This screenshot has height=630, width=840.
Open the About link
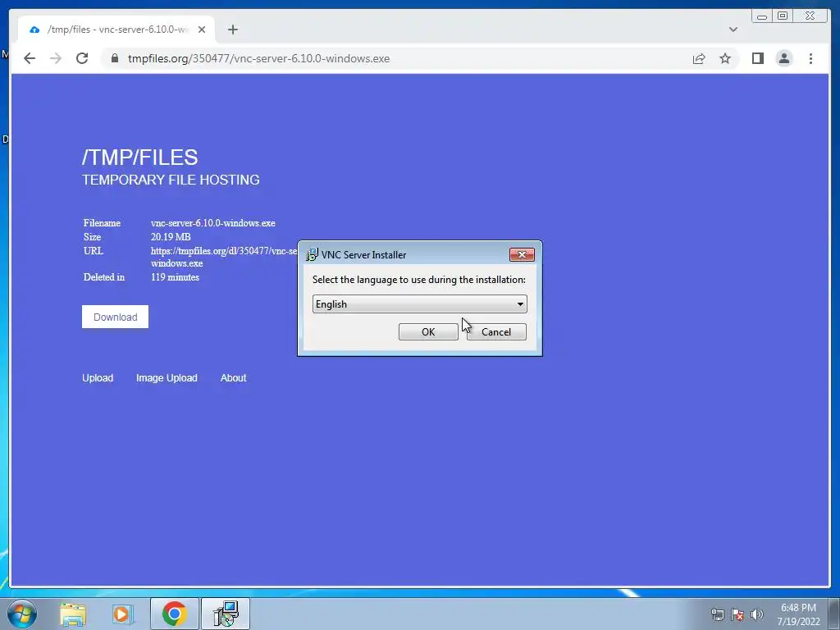[233, 377]
